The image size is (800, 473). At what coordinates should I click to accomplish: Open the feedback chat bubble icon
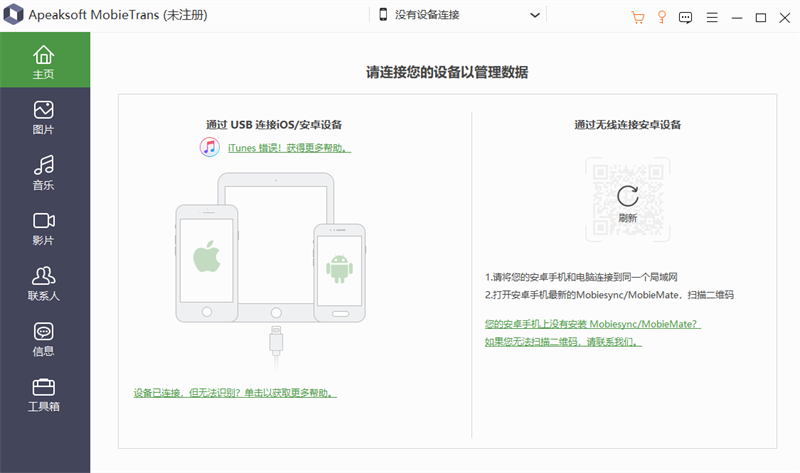[685, 18]
